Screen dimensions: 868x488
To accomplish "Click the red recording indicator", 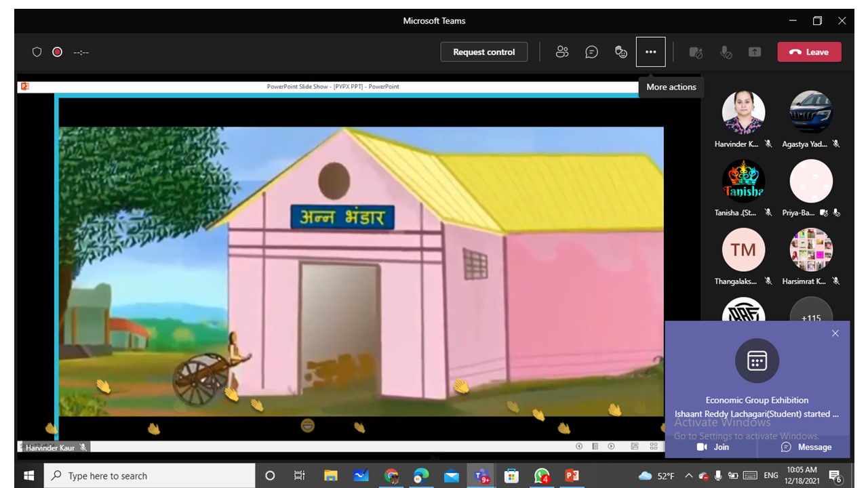I will [58, 52].
